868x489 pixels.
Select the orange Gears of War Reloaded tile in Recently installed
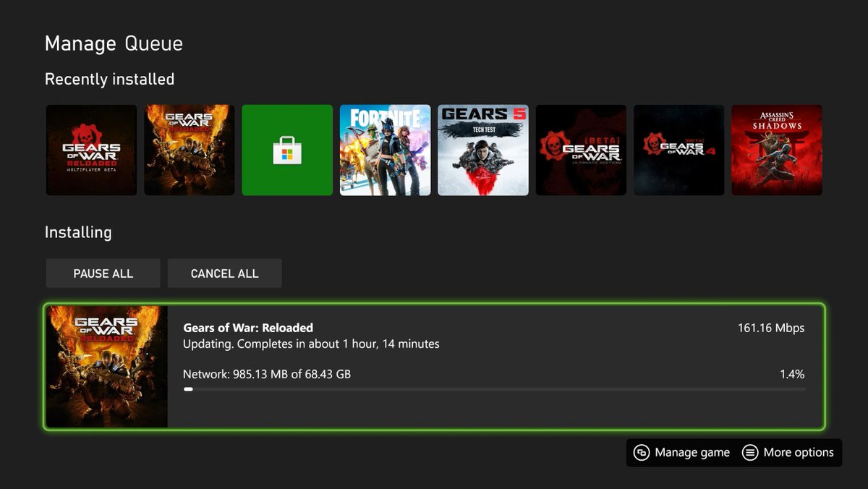[189, 150]
